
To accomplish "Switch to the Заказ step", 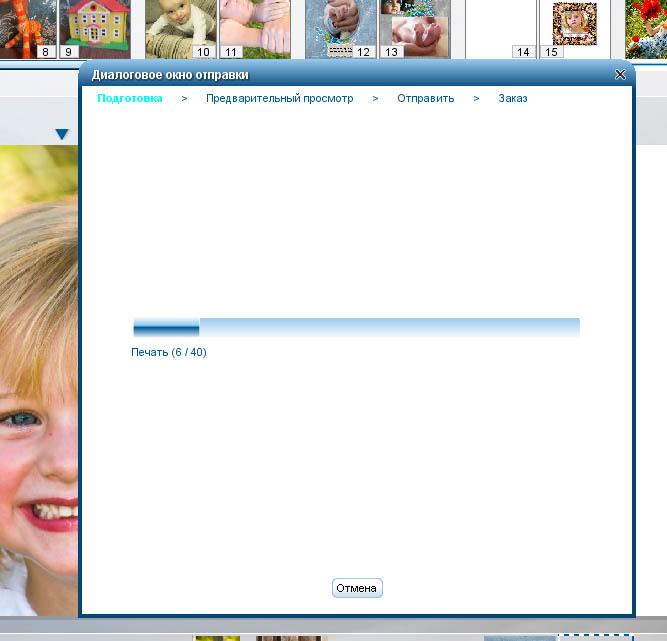I will pos(513,98).
